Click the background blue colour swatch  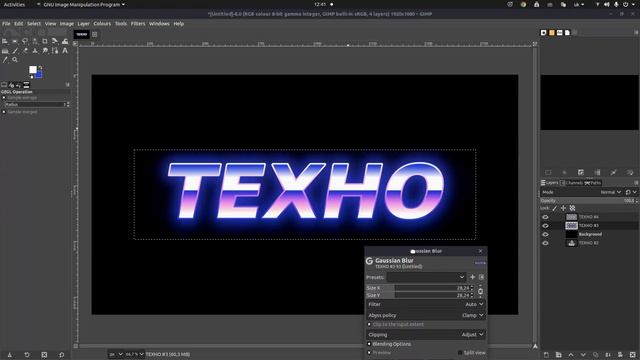[x=39, y=76]
